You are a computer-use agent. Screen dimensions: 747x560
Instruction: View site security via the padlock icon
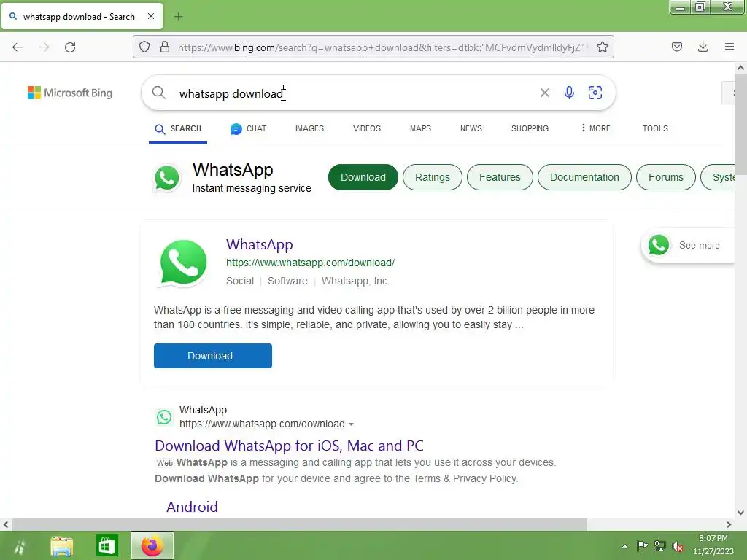[165, 47]
